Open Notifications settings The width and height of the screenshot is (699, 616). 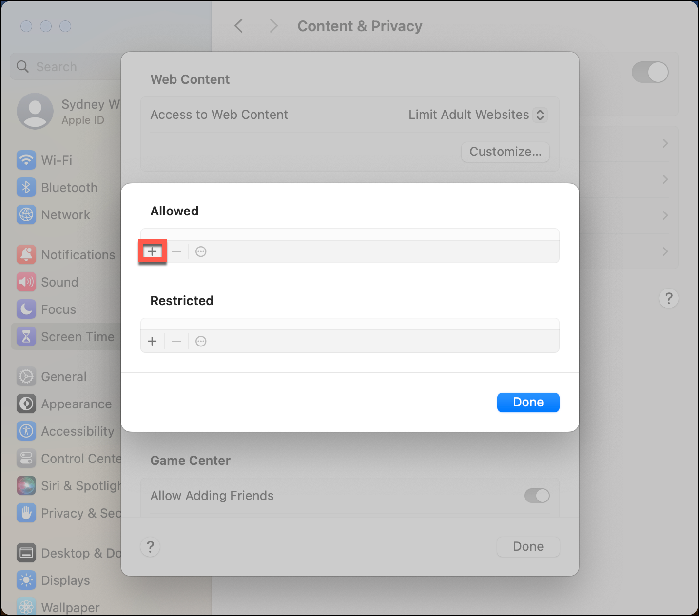[x=66, y=255]
